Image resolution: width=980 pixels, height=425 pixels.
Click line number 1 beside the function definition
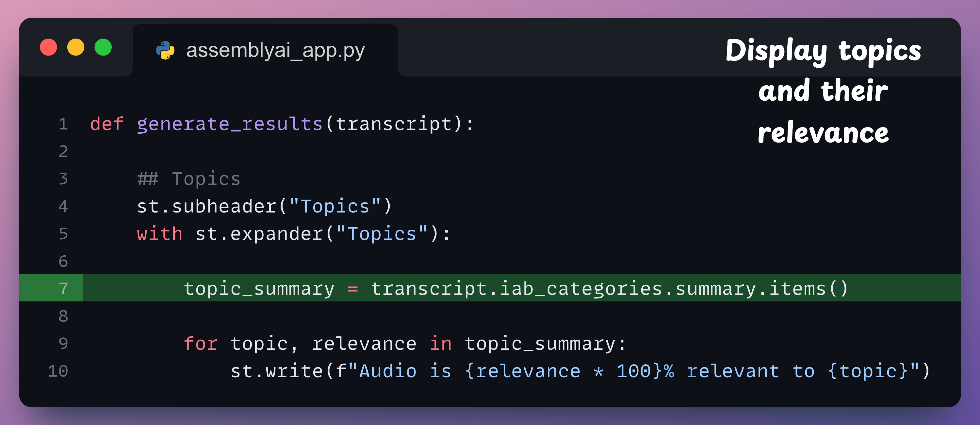point(63,124)
